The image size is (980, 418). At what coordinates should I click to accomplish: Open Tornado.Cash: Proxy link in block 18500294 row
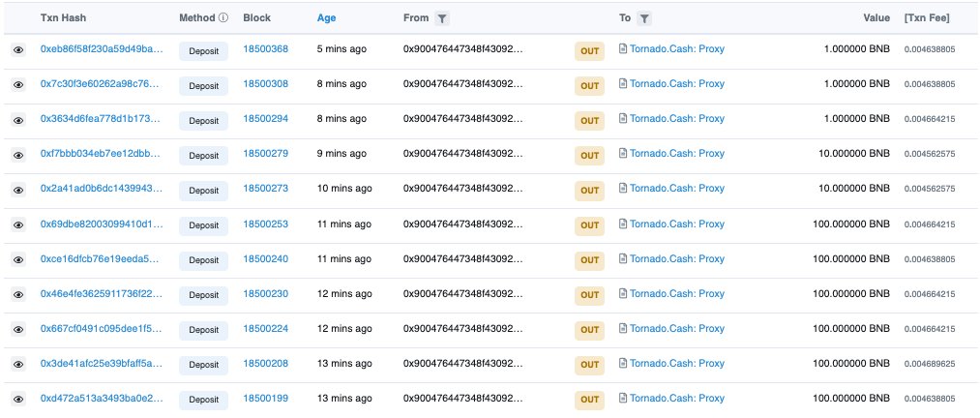677,119
